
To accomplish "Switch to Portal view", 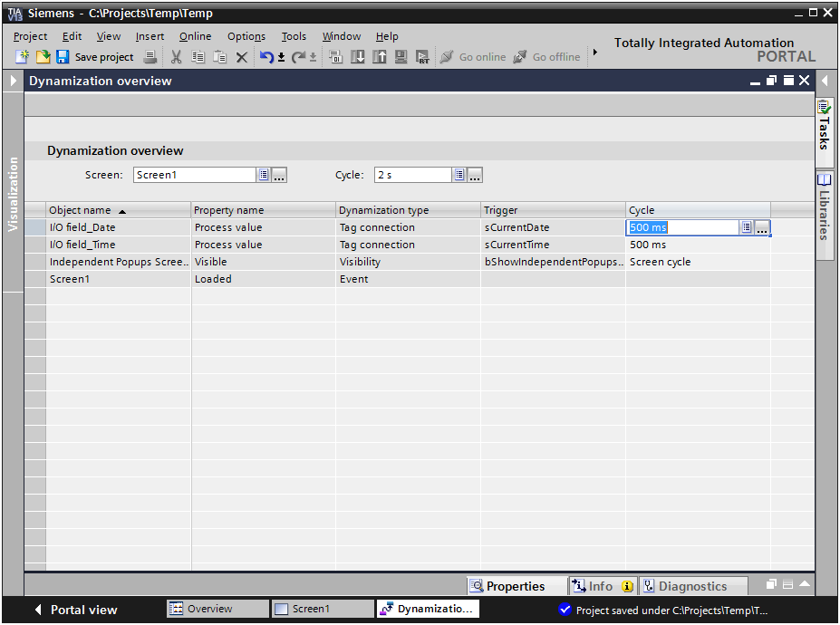I will [x=76, y=610].
